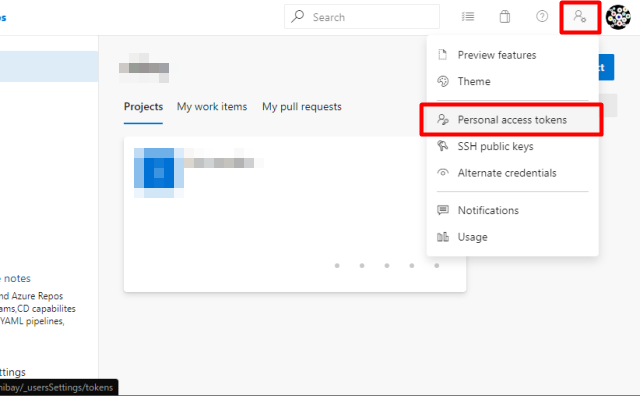Switch to the My work items tab
The width and height of the screenshot is (640, 396).
(x=212, y=107)
